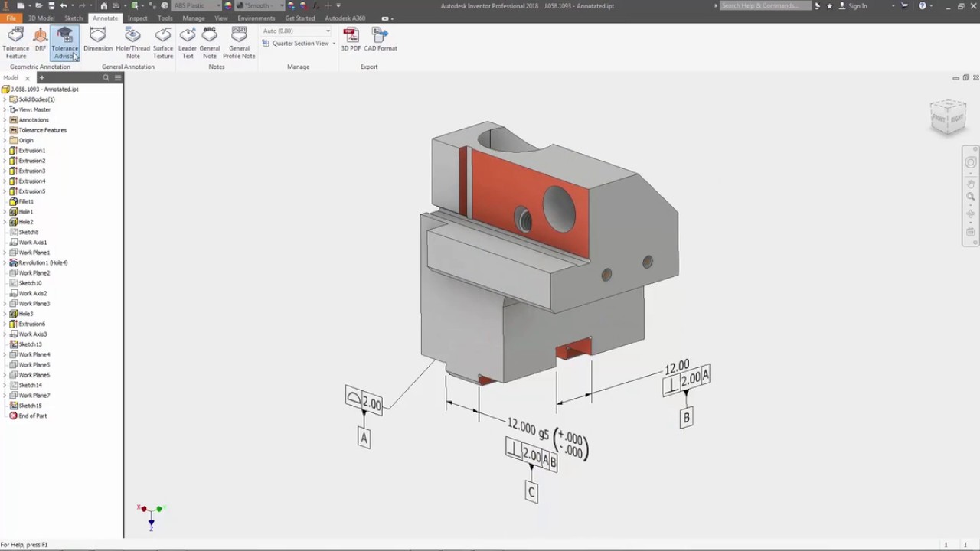Select Fillet1 in the browser
This screenshot has width=980, height=551.
26,201
